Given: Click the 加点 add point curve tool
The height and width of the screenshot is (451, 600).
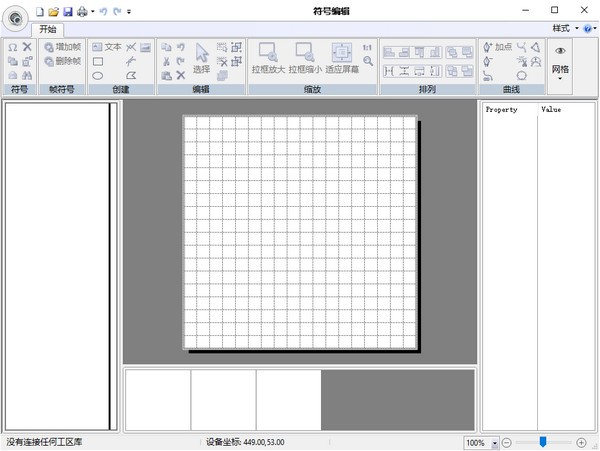Looking at the screenshot, I should tap(497, 47).
